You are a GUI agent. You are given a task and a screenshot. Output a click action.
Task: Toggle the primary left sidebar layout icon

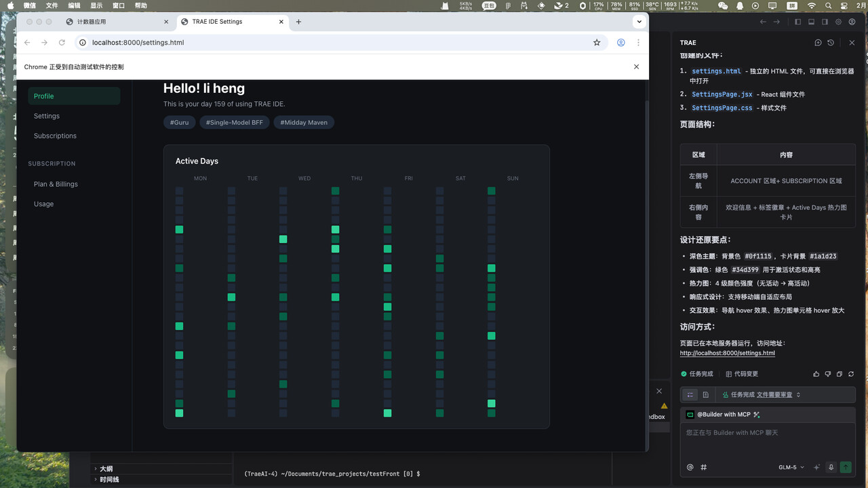click(797, 22)
